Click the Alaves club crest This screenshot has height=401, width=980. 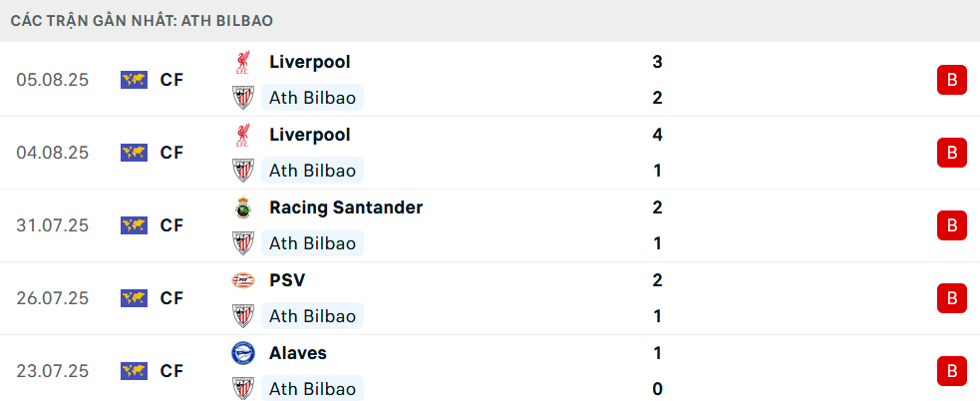[242, 353]
